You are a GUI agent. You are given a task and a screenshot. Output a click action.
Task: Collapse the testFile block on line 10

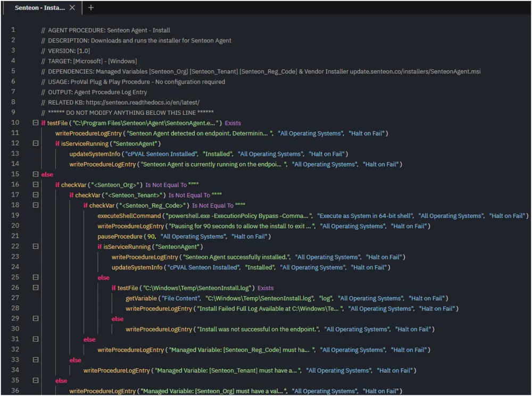point(35,123)
